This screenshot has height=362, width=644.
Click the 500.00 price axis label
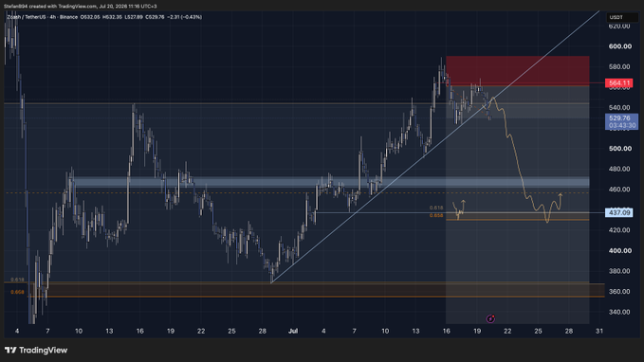pos(619,149)
